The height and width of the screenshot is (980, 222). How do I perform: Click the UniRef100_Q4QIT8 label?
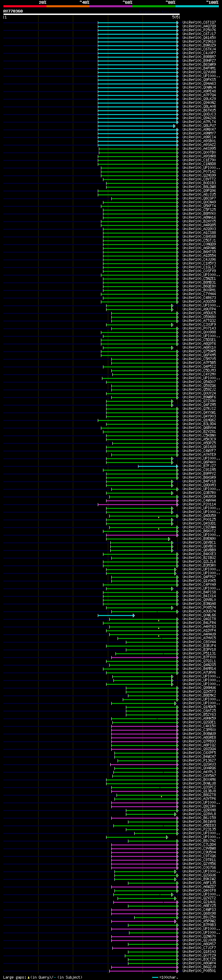pyautogui.click(x=199, y=619)
